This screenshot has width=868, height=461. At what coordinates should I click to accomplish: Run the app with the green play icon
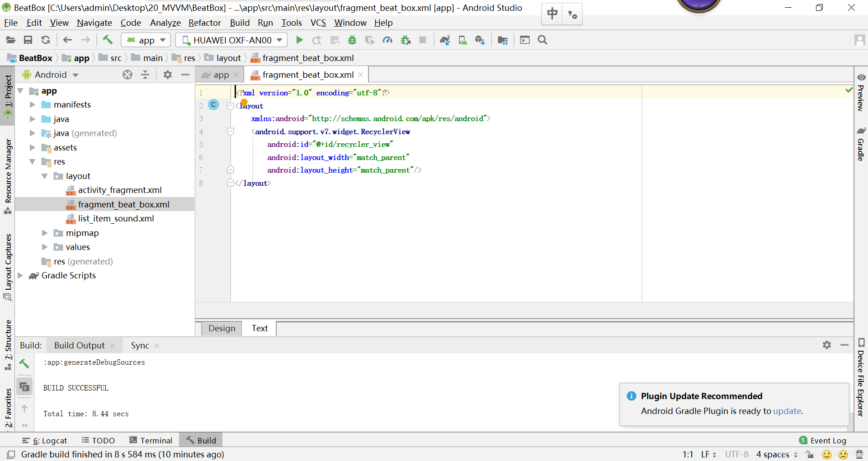pyautogui.click(x=299, y=40)
